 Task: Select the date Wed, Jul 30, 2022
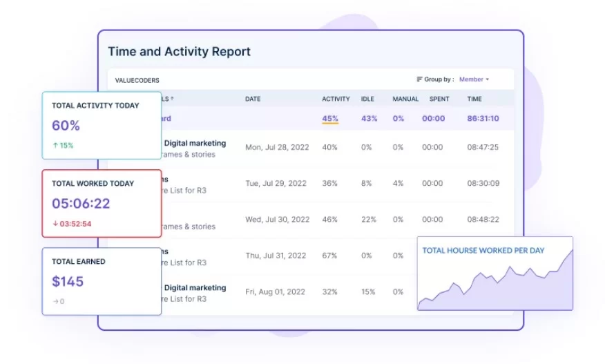coord(277,219)
